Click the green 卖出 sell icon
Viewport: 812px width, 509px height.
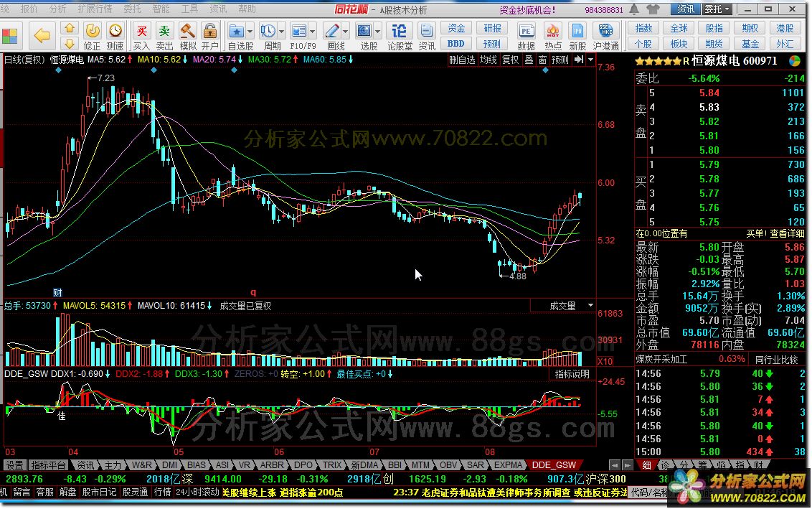[165, 36]
